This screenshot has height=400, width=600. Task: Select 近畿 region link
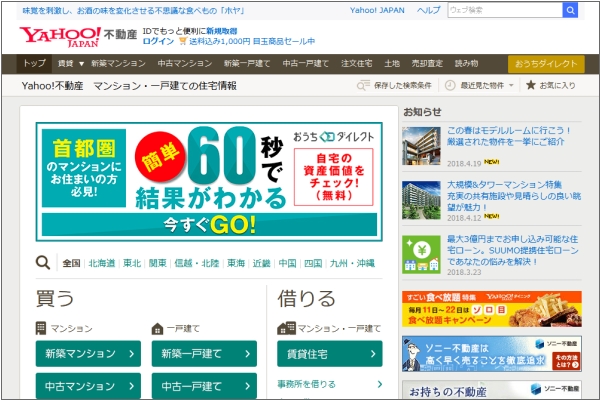262,263
